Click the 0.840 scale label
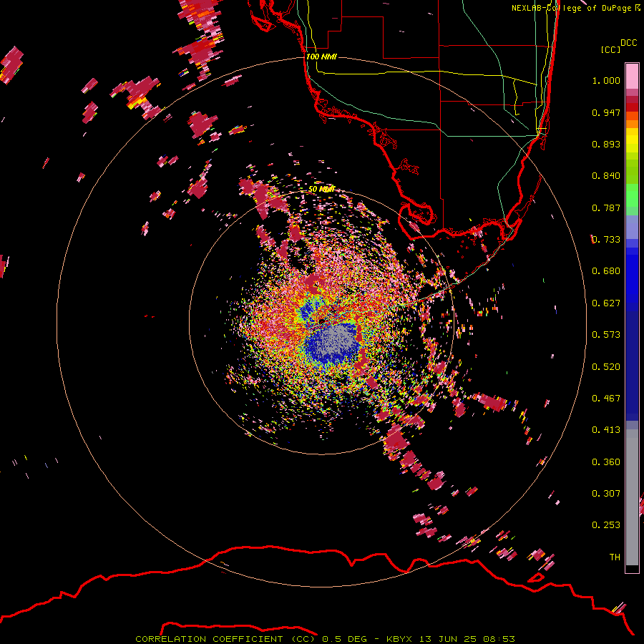Viewport: 644px width, 644px height. 606,176
